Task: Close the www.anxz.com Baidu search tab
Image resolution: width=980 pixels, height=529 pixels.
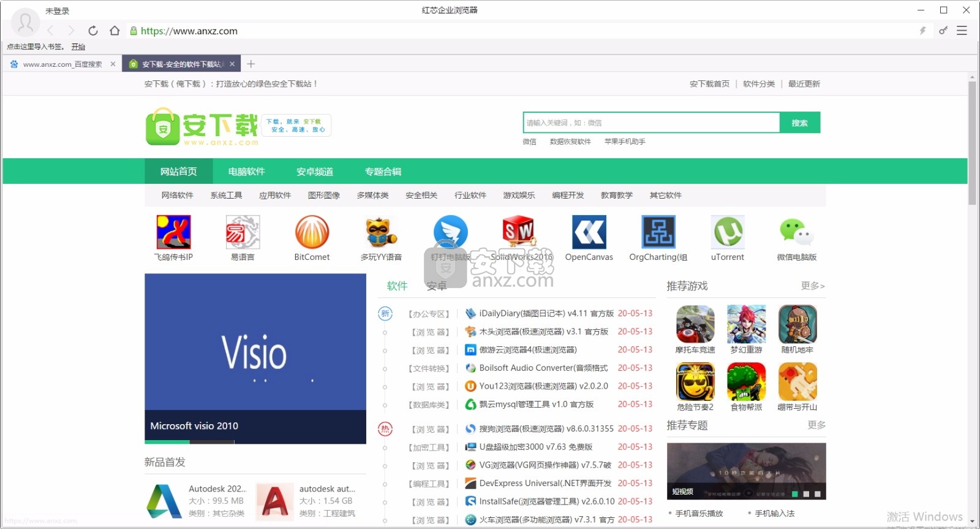Action: [x=113, y=64]
